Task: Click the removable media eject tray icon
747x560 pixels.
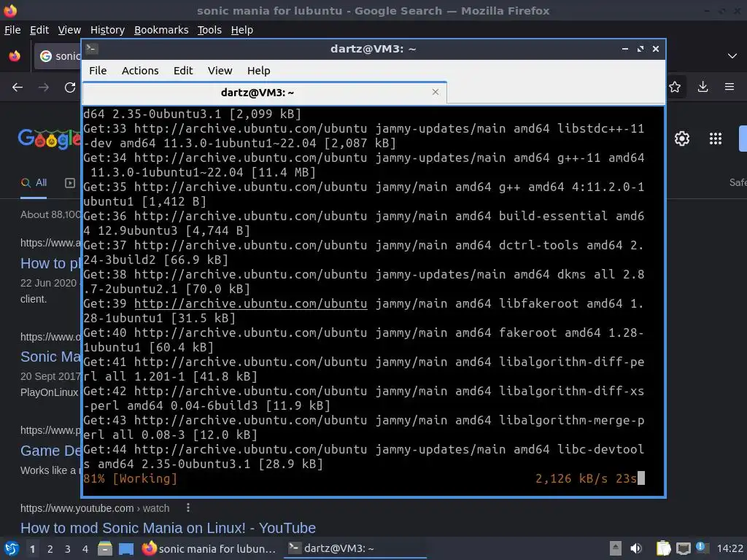Action: point(616,548)
